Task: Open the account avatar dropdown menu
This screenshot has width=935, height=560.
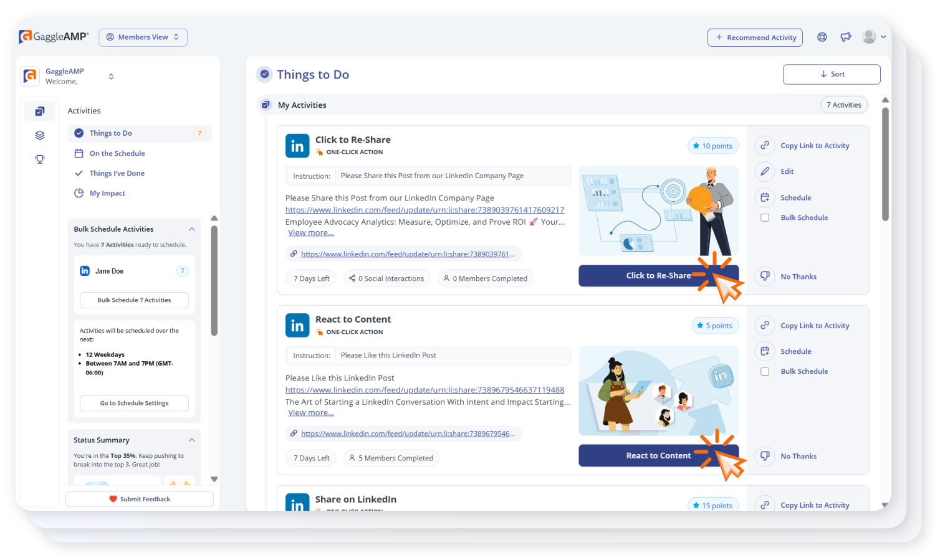Action: (873, 37)
